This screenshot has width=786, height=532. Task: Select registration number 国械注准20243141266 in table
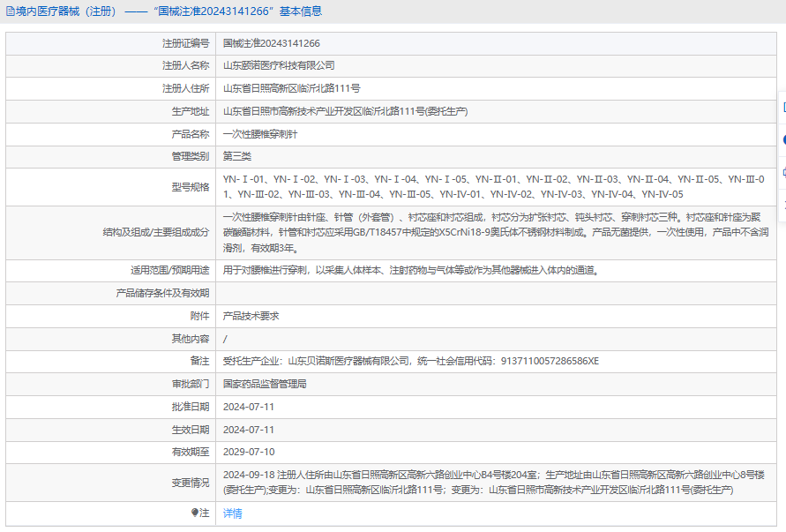271,42
